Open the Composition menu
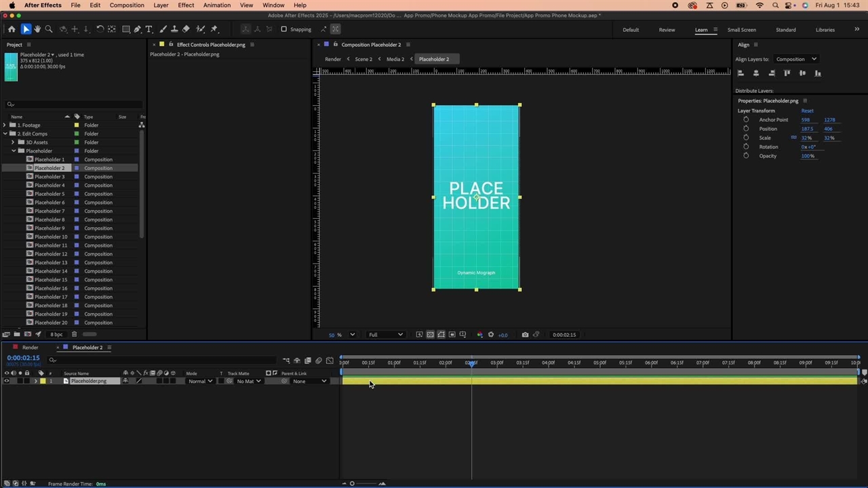 tap(127, 5)
